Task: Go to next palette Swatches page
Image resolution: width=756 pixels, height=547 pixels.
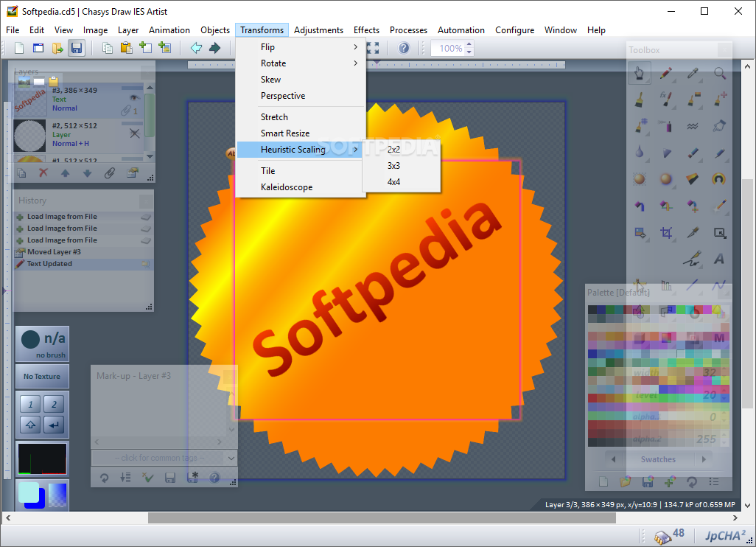Action: 704,459
